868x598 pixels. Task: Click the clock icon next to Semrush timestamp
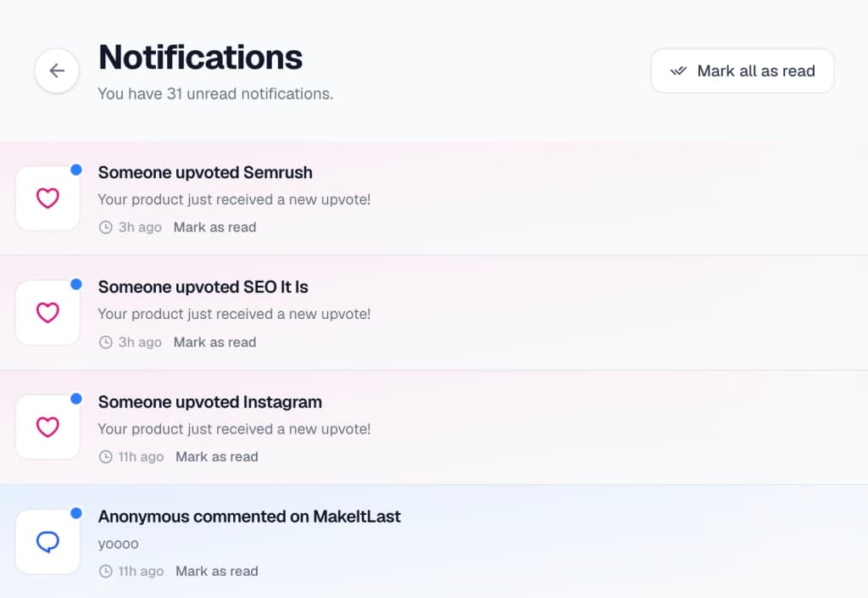104,226
